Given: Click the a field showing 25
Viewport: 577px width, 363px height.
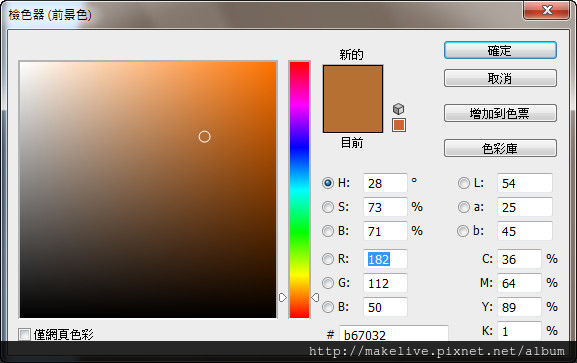Looking at the screenshot, I should tap(525, 207).
